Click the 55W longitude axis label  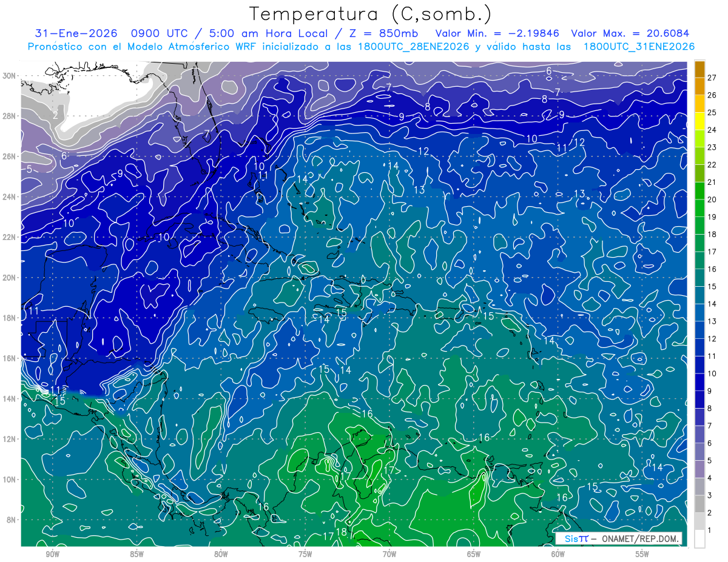pos(642,555)
